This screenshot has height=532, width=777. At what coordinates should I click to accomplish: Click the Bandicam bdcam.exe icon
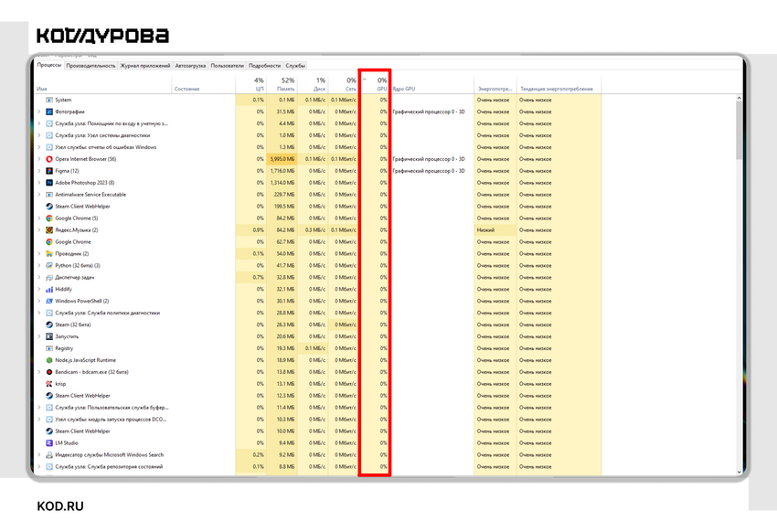pos(49,372)
